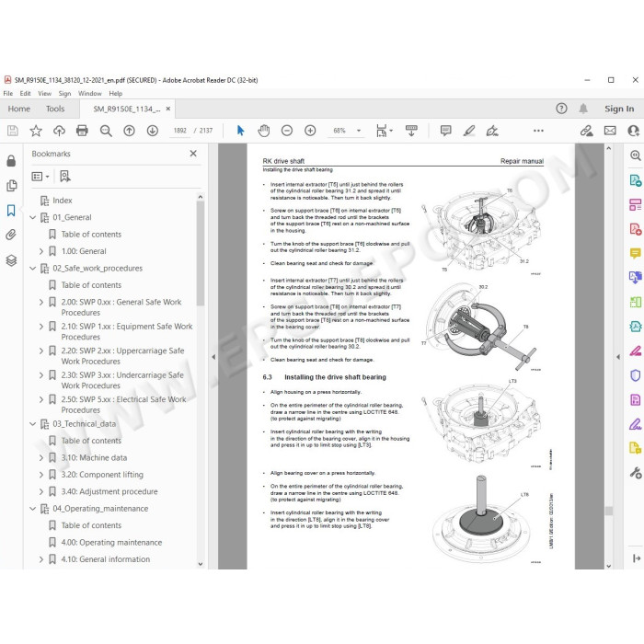Collapse the 02_Safe_work_procedures bookmark
Screen dimensions: 644x644
(33, 269)
